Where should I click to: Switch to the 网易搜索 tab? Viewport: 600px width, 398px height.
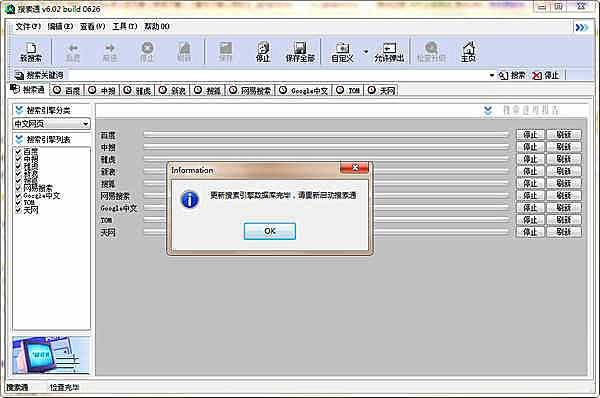click(x=250, y=90)
